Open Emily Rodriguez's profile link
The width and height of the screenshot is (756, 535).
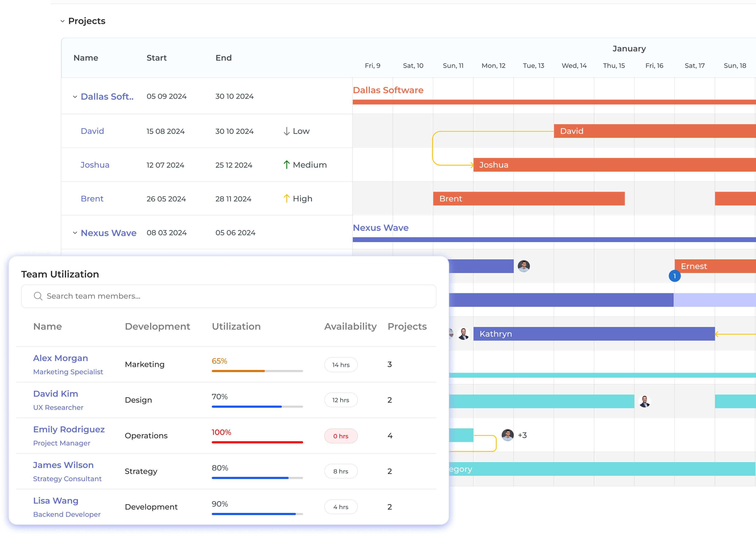pos(69,429)
